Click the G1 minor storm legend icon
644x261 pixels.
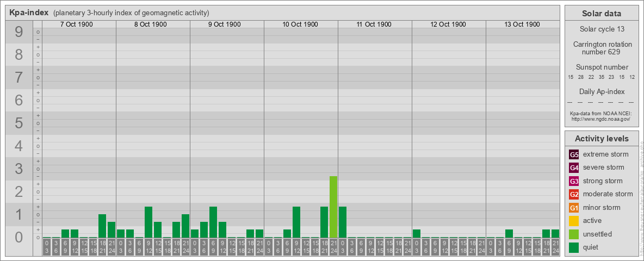tap(574, 208)
